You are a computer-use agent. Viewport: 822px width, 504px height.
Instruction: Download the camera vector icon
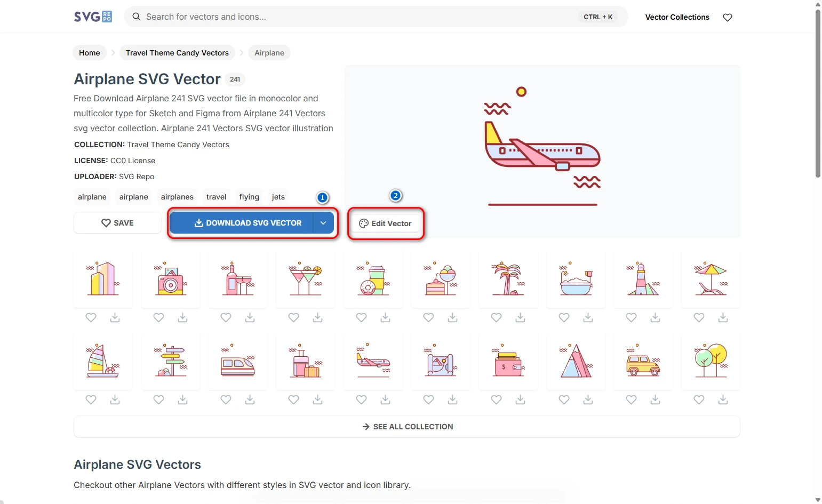(182, 318)
